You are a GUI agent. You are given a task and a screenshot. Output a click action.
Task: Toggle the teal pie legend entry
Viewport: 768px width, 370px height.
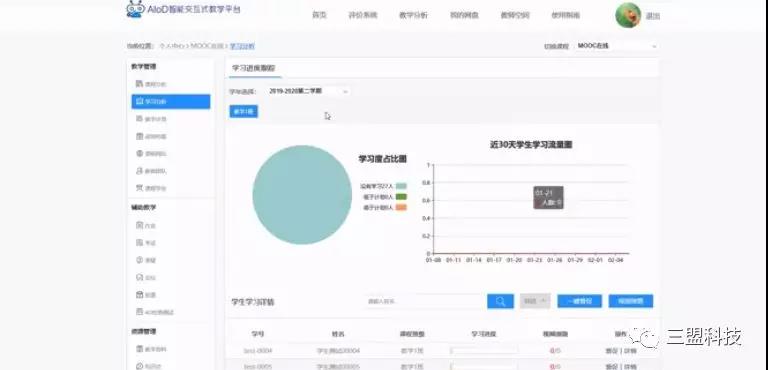coord(384,186)
